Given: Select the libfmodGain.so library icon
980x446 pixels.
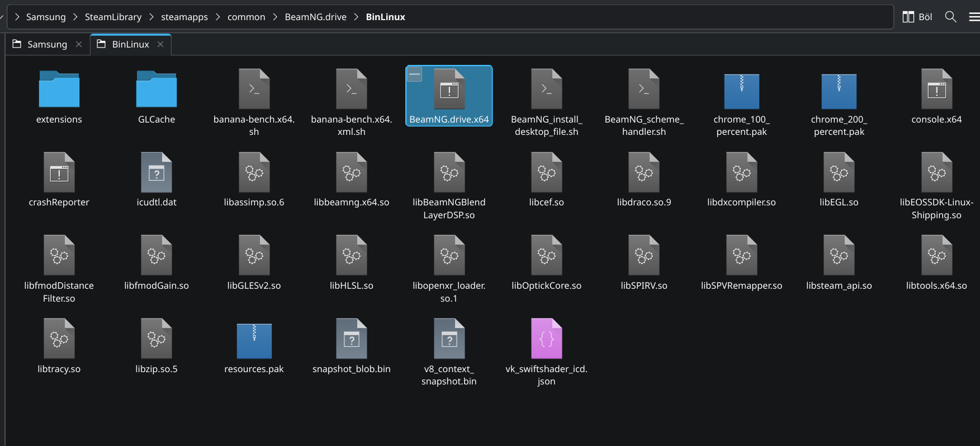Looking at the screenshot, I should (157, 255).
